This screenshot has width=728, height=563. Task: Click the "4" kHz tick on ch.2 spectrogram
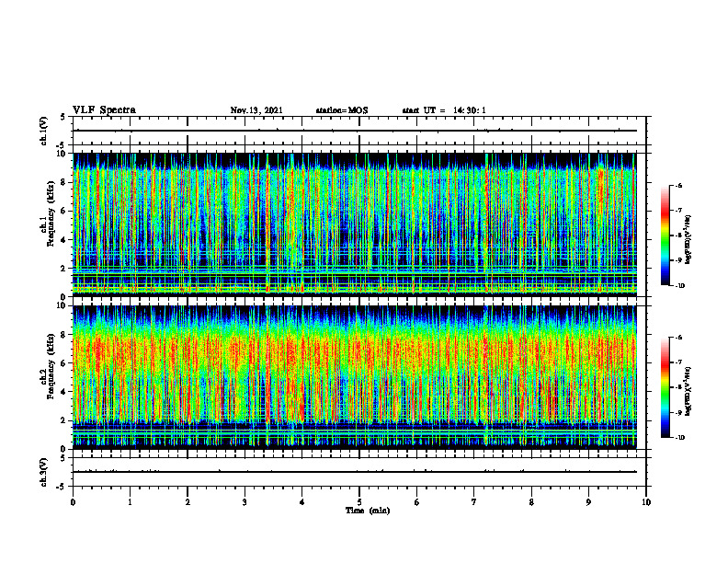(x=64, y=392)
